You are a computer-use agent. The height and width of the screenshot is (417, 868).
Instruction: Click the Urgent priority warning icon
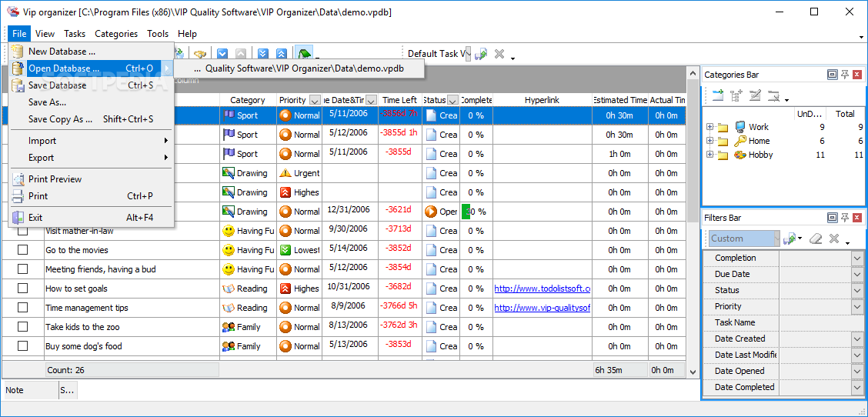[x=285, y=173]
